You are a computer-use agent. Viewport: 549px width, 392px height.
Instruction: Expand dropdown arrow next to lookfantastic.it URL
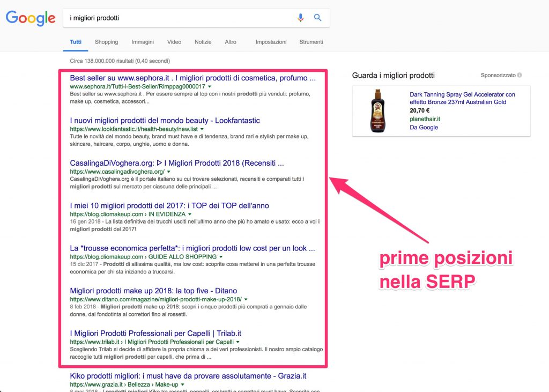[202, 129]
